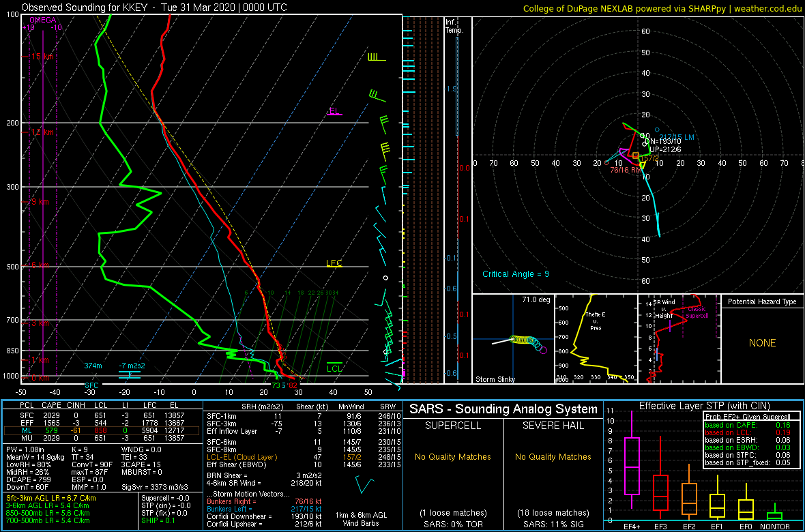Click the 'Bunkers Left = 217/15 kt' line
This screenshot has width=805, height=532.
(265, 508)
